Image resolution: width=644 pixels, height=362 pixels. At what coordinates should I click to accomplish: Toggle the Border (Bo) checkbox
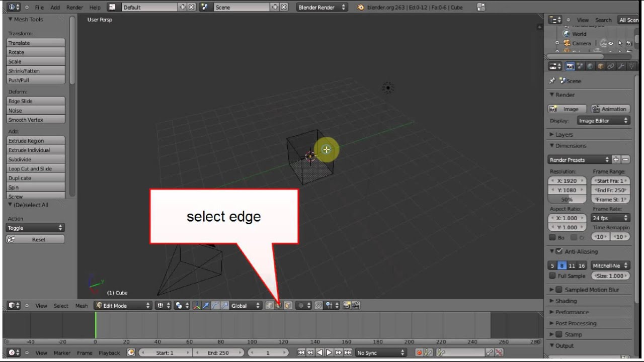(552, 237)
